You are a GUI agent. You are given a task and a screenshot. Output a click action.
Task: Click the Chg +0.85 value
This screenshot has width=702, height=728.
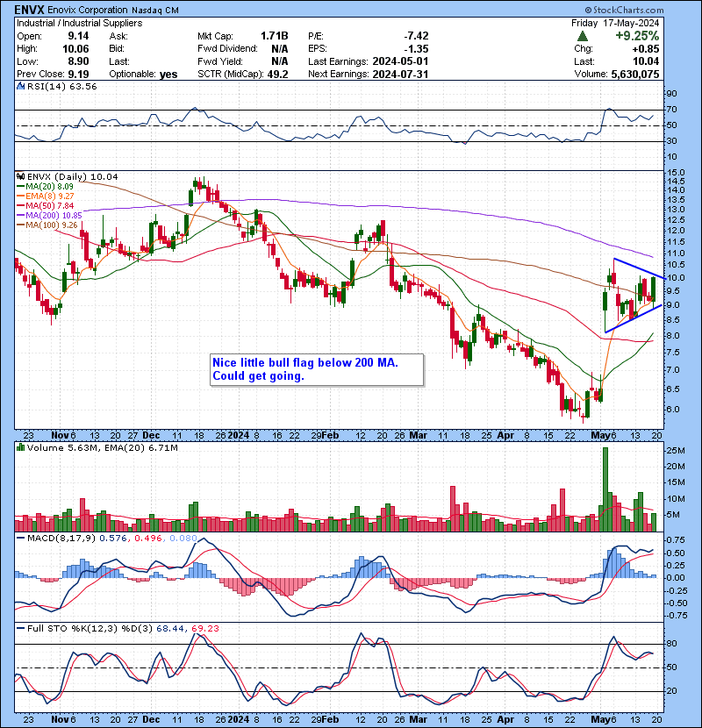tap(646, 49)
